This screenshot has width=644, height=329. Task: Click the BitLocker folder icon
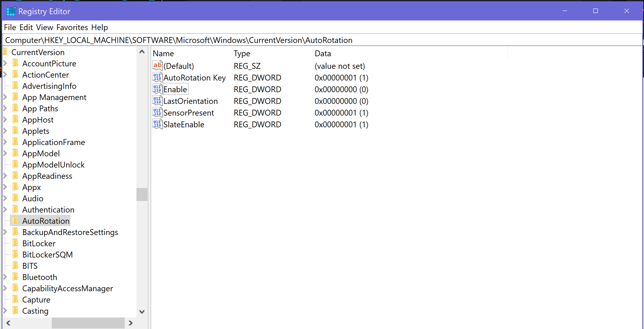pyautogui.click(x=15, y=243)
